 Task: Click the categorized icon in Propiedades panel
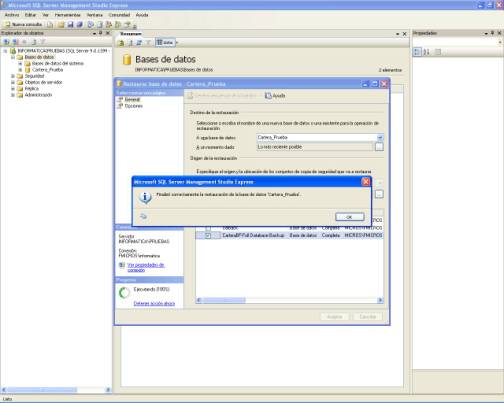point(417,52)
